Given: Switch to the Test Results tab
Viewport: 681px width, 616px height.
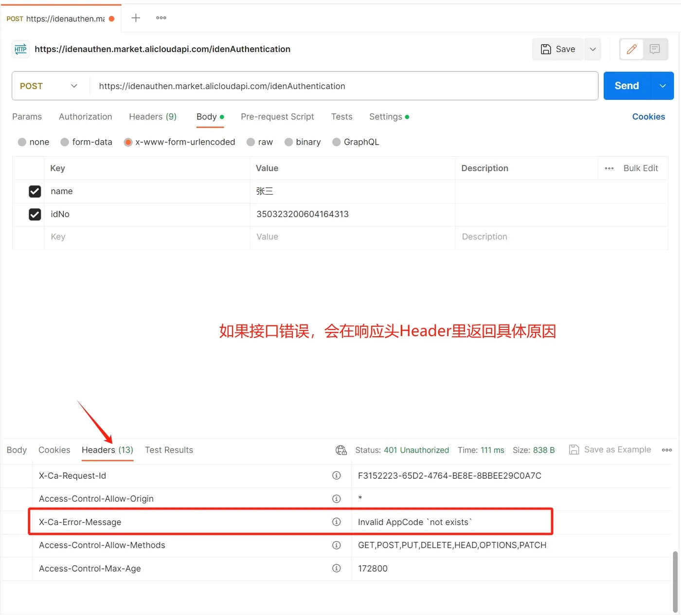Looking at the screenshot, I should [x=169, y=450].
